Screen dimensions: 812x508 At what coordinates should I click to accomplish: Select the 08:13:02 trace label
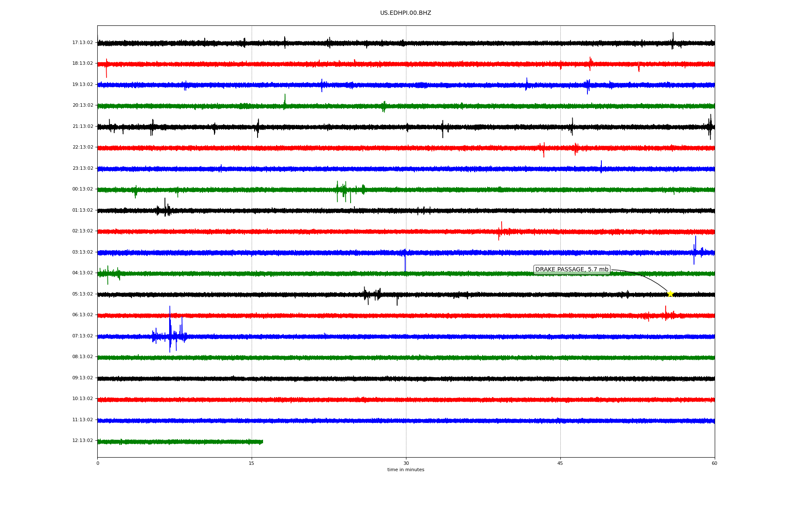click(82, 357)
